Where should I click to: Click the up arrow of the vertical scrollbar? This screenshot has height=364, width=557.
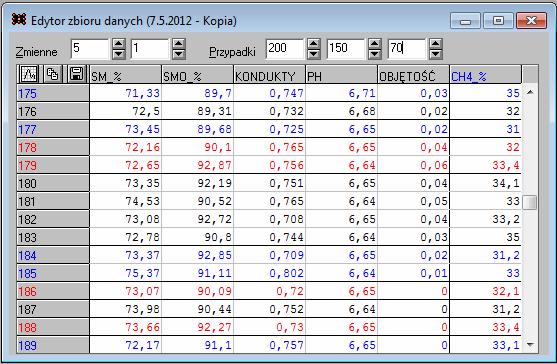530,93
